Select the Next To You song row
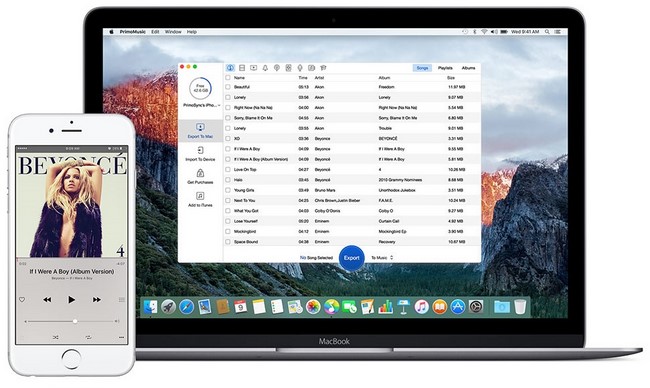 [x=352, y=201]
